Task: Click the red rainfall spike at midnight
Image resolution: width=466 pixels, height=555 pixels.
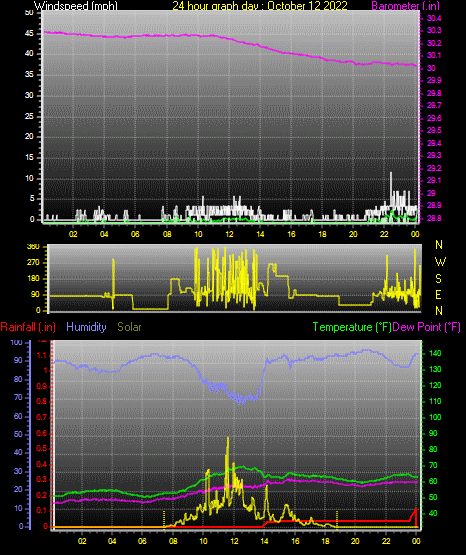Action: coord(415,517)
